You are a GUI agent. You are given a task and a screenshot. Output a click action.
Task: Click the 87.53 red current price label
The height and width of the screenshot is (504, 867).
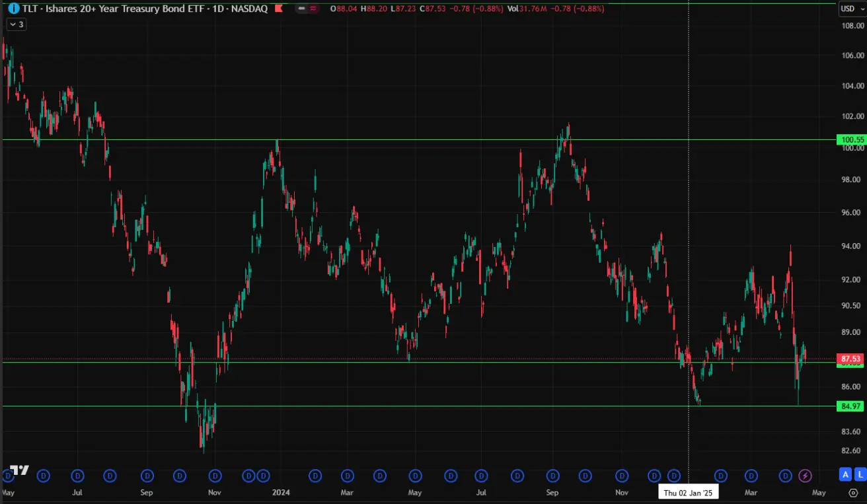[852, 359]
